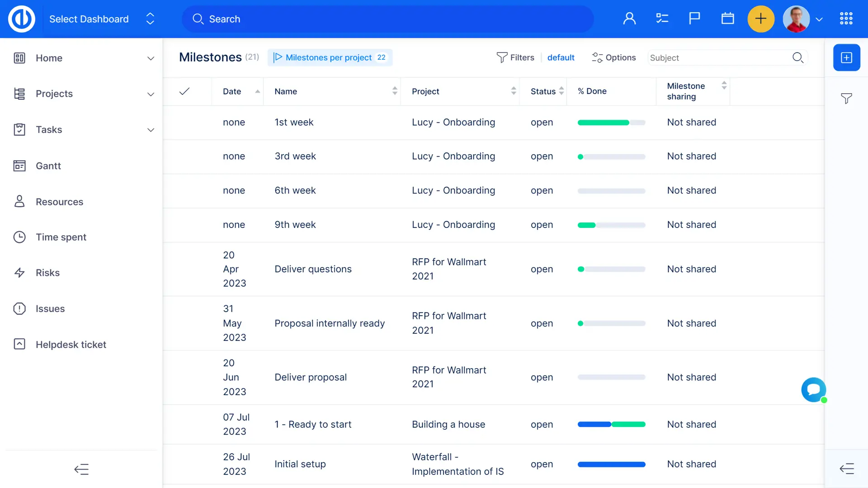Screen dimensions: 868x488
Task: Expand the Home sidebar section
Action: pyautogui.click(x=151, y=58)
